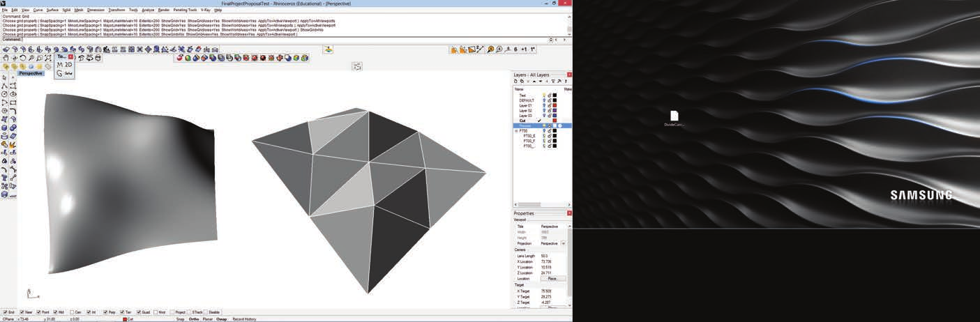This screenshot has height=322, width=980.
Task: Toggle visibility bulb of Layer 01
Action: [x=544, y=105]
